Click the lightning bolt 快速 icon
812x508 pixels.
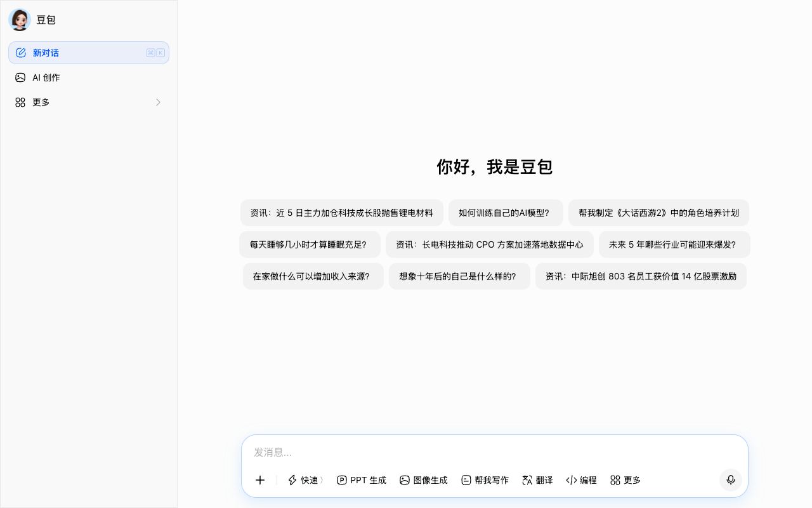(x=292, y=480)
